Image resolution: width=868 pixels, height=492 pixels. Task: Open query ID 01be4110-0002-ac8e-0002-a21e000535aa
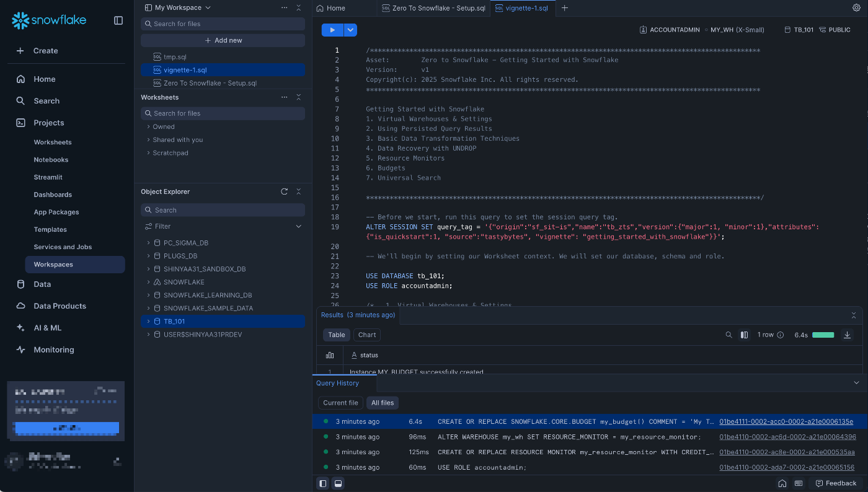click(787, 452)
